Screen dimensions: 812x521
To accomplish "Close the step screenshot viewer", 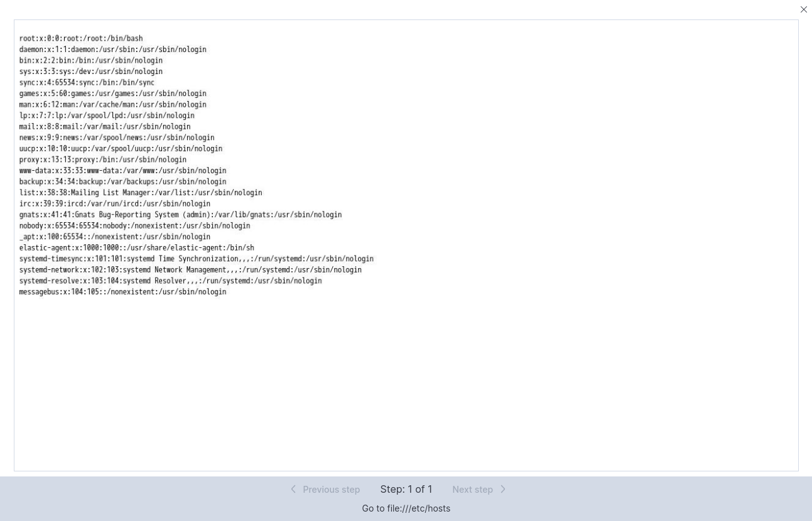I will tap(803, 9).
